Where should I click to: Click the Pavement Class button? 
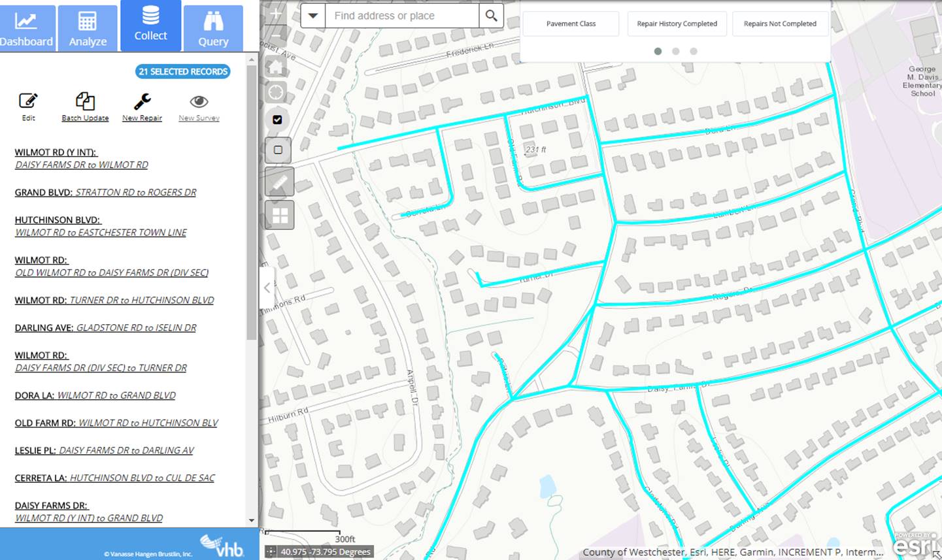click(571, 24)
